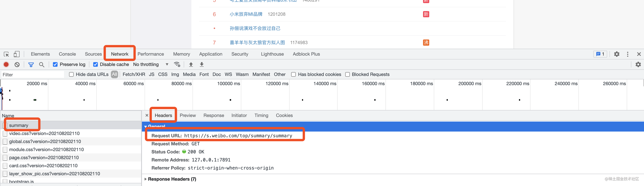This screenshot has height=186, width=644.
Task: Select the Cookies detail tab
Action: (284, 116)
